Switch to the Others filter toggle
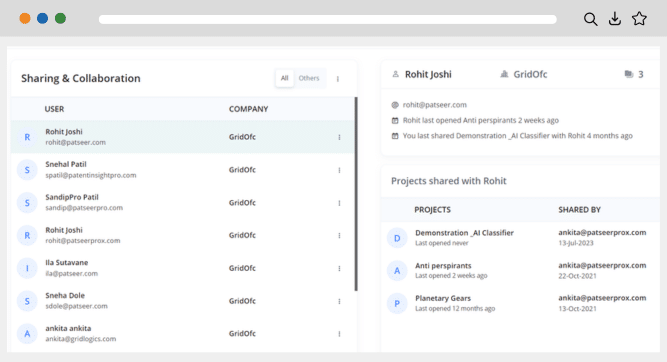The height and width of the screenshot is (362, 667). [x=309, y=78]
